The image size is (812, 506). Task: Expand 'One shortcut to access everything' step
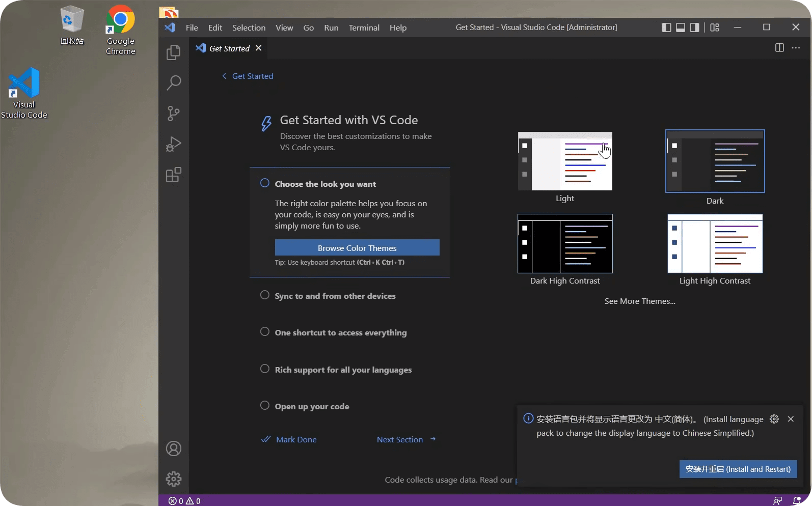pos(340,333)
